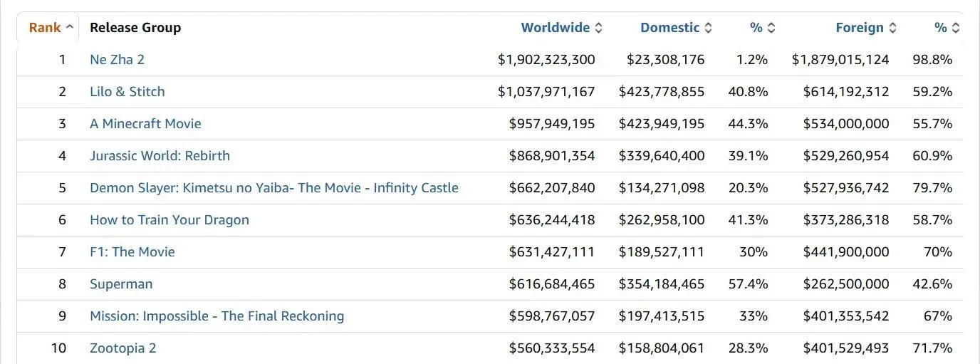This screenshot has height=364, width=980.
Task: Open Mission: Impossible Final Reckoning link
Action: 217,316
